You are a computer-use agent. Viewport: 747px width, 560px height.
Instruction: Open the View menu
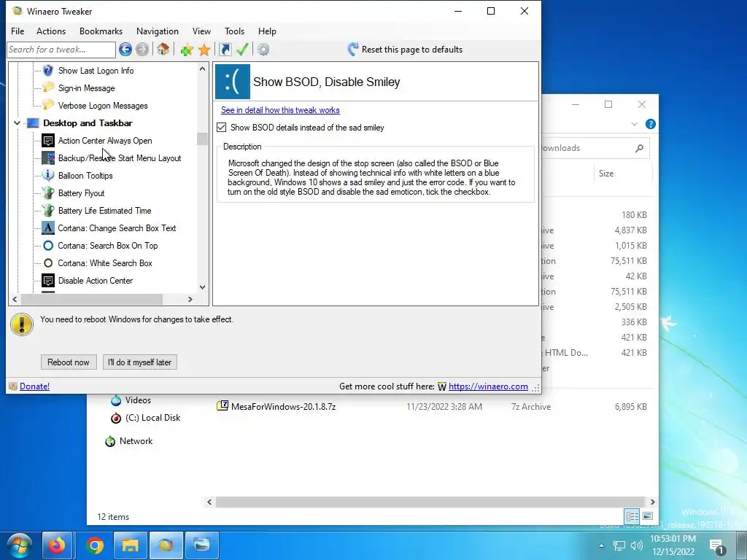(x=201, y=31)
